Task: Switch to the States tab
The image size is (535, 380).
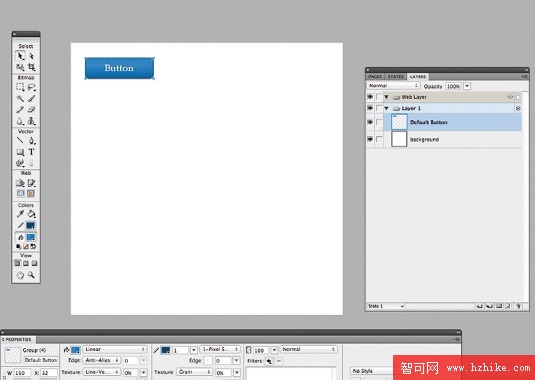Action: coord(395,77)
